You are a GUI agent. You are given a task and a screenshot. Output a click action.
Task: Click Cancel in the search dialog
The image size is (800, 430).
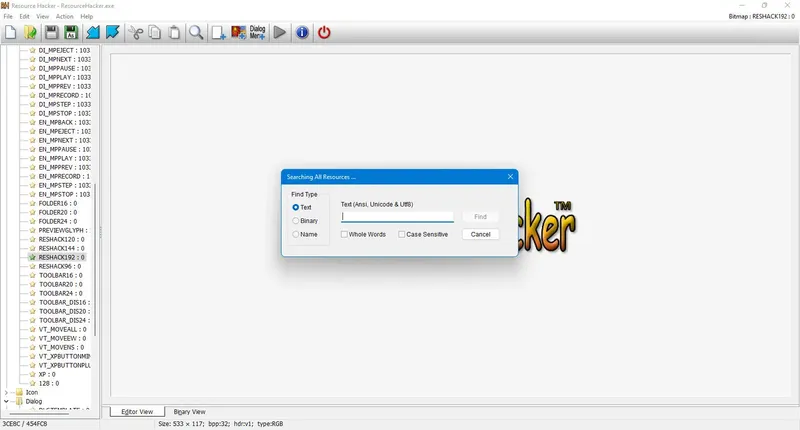(x=480, y=235)
